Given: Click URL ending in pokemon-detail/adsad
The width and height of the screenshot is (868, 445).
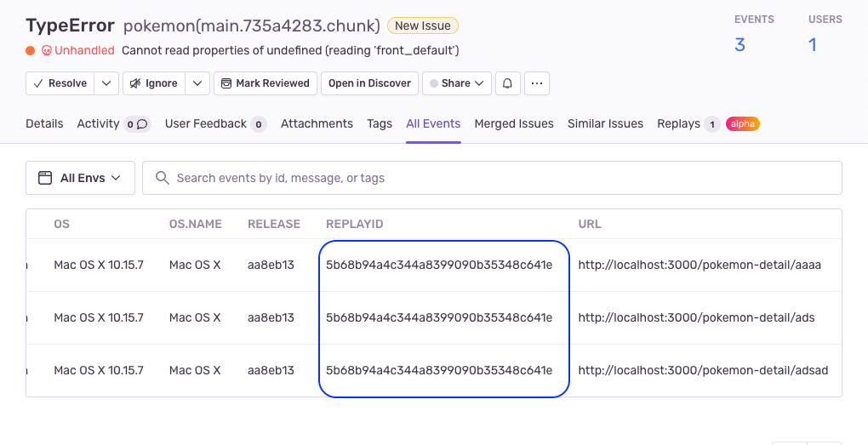Looking at the screenshot, I should [703, 370].
